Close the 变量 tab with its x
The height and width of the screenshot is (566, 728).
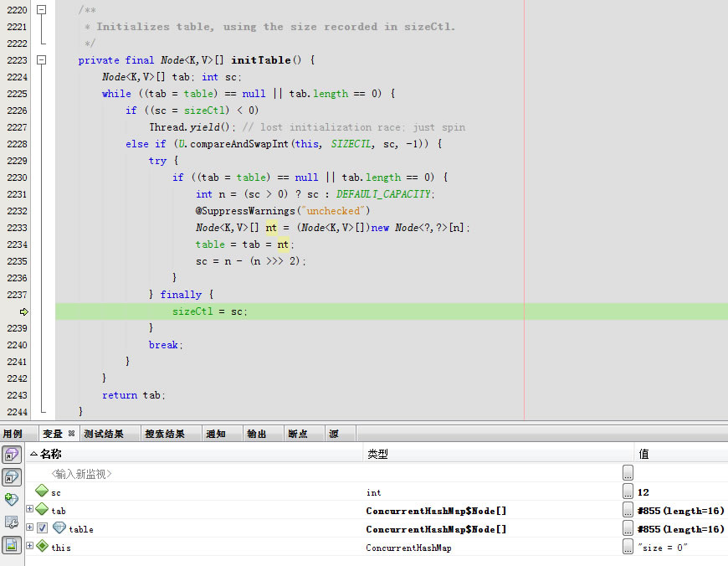pos(71,433)
